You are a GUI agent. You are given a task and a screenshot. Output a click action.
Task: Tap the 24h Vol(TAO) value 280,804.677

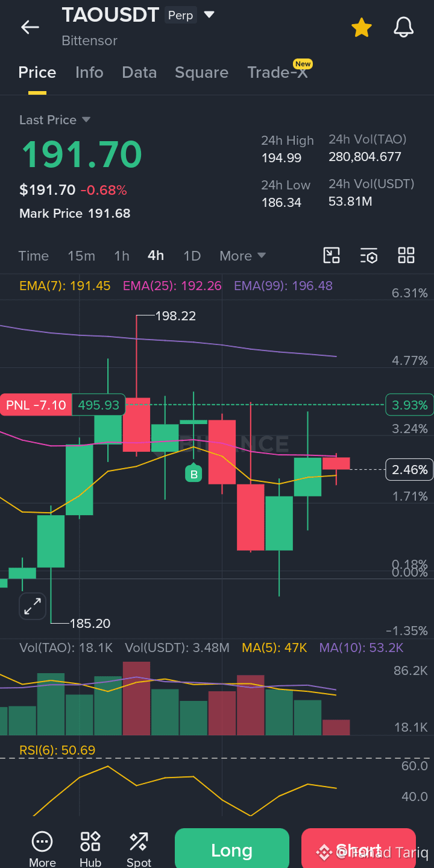click(365, 157)
